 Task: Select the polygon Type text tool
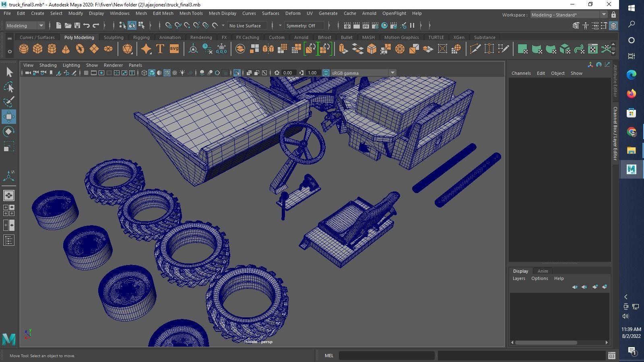pyautogui.click(x=160, y=49)
